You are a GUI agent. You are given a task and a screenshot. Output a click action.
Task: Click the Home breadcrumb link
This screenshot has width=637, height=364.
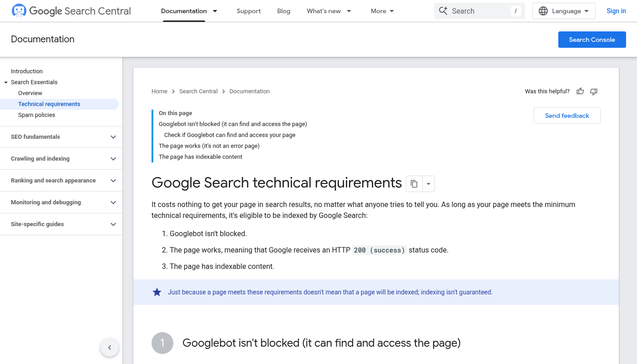(x=159, y=91)
